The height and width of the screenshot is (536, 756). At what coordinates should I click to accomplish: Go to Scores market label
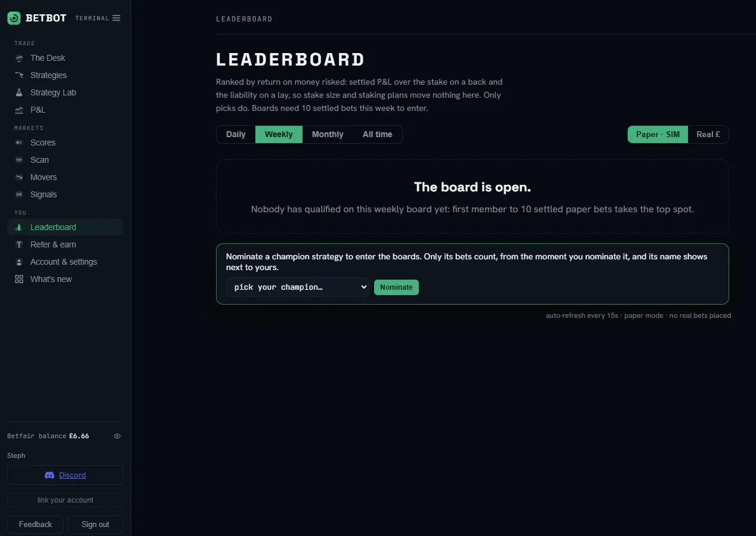tap(43, 142)
